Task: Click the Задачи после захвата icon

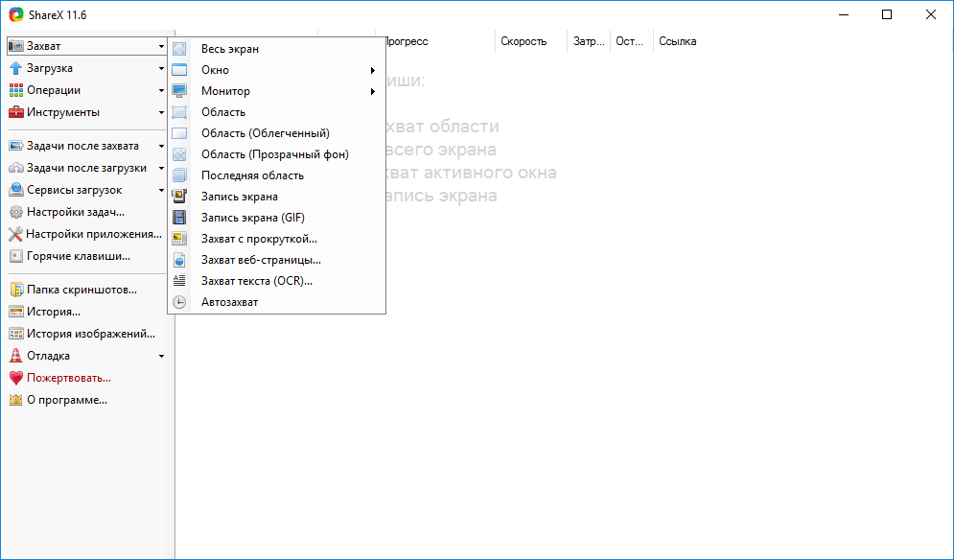Action: [x=16, y=146]
